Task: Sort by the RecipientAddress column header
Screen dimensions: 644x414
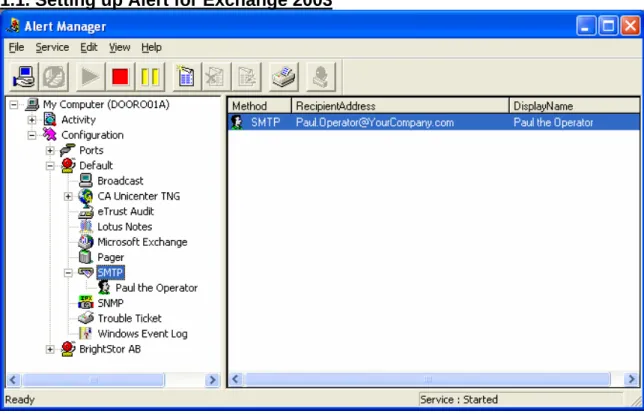Action: coord(400,106)
